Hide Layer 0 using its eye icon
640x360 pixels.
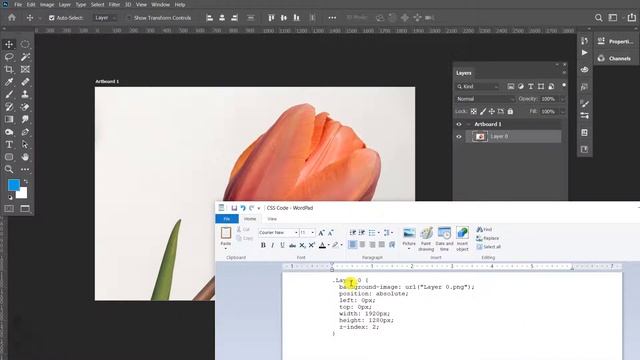click(x=459, y=137)
